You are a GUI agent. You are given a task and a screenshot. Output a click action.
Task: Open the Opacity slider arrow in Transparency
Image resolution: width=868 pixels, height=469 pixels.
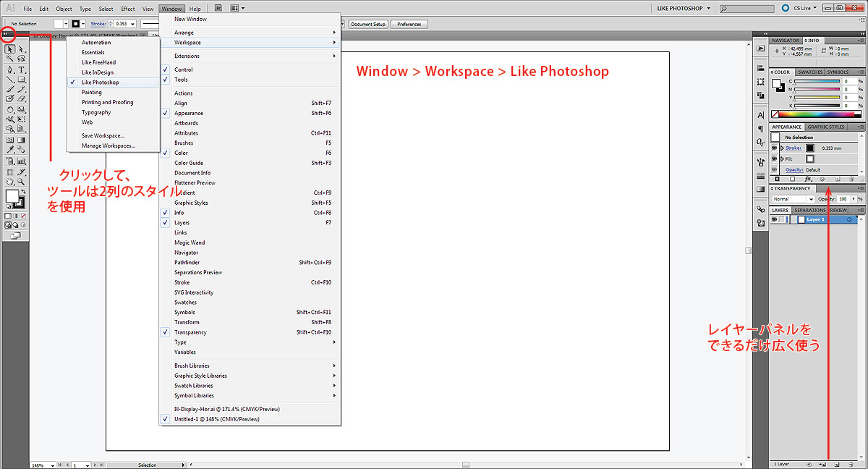click(853, 199)
